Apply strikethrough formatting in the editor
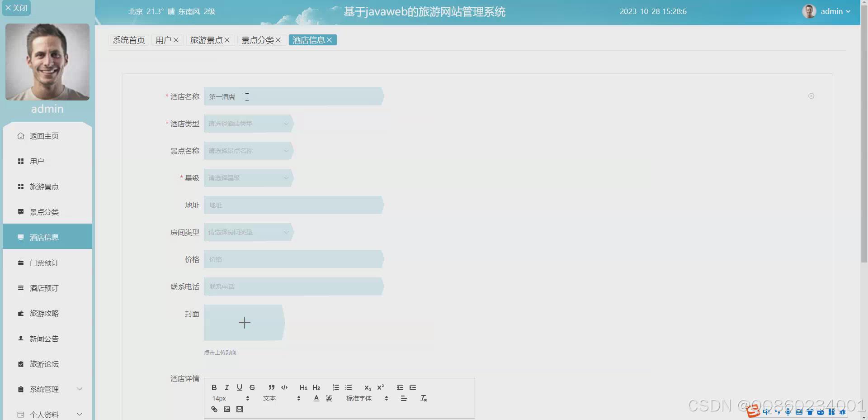Image resolution: width=868 pixels, height=420 pixels. (252, 387)
